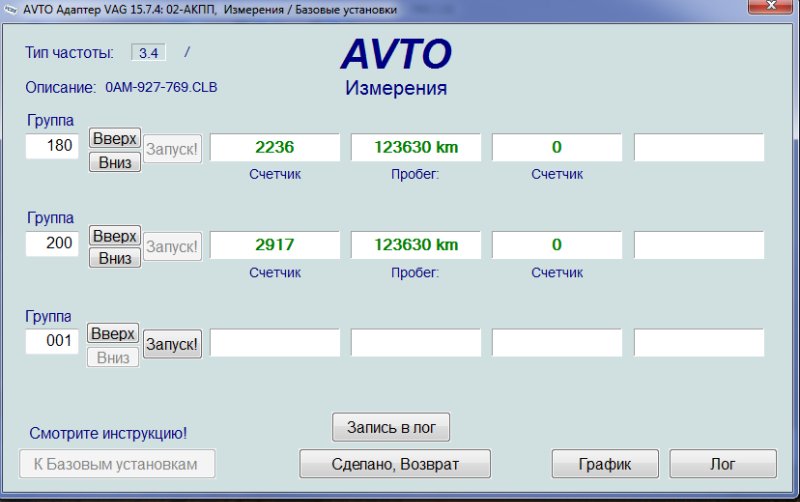Open the График view

coord(605,464)
